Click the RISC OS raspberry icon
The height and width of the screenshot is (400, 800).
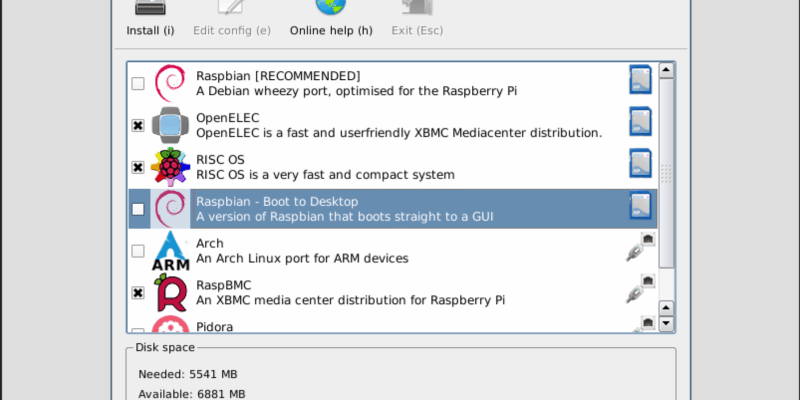click(x=170, y=166)
